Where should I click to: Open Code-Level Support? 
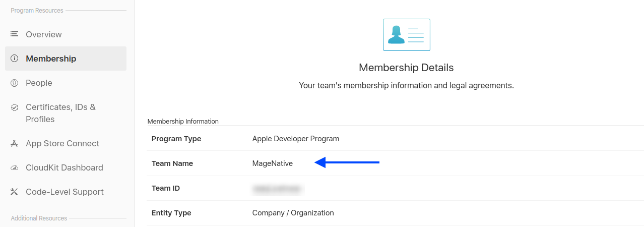[x=66, y=192]
